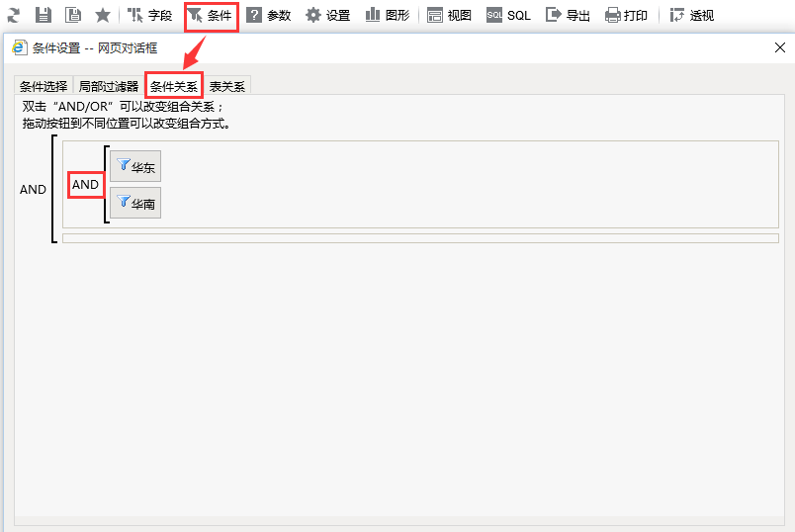Screen dimensions: 795x532
Task: Click the refresh icon in toolbar
Action: point(14,15)
